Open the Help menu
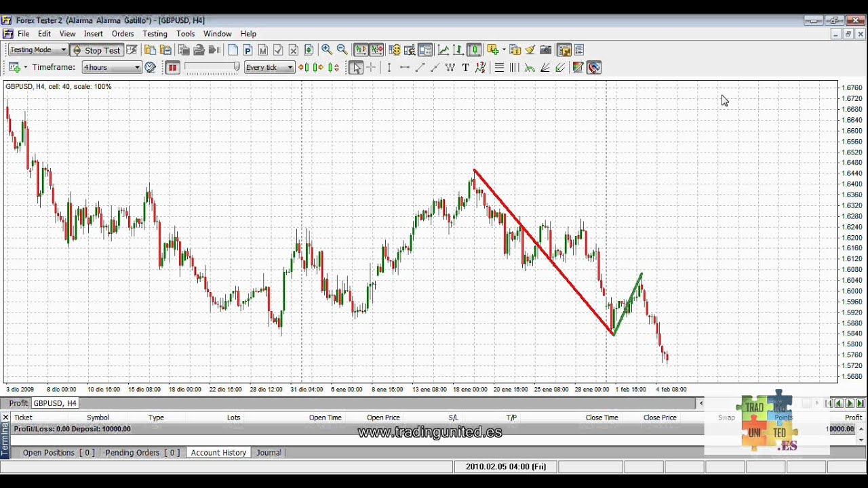Screen dimensions: 868x488 (x=248, y=34)
